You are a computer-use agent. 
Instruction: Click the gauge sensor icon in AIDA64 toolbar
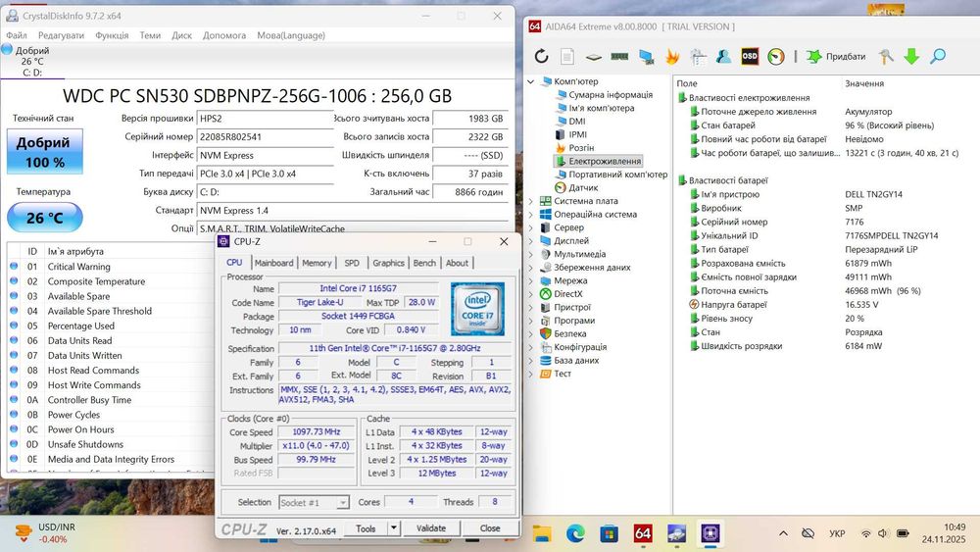[x=775, y=56]
